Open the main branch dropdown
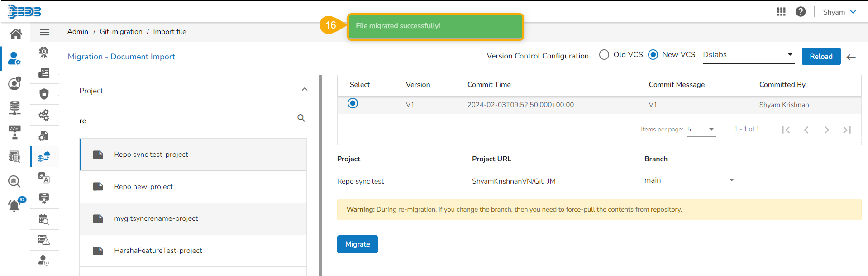Viewport: 868px width, 276px height. 690,180
